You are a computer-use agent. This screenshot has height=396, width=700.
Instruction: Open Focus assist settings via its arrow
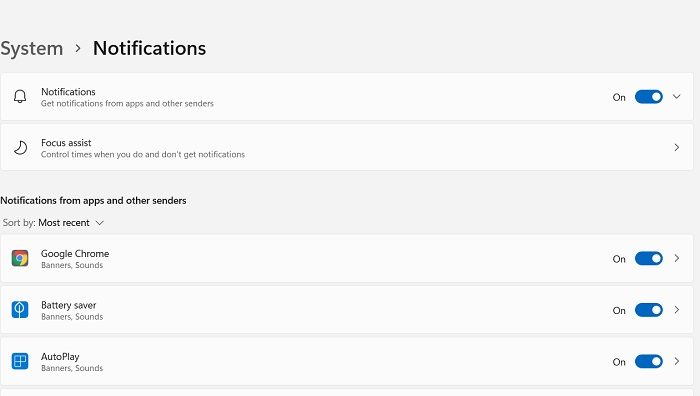click(677, 147)
